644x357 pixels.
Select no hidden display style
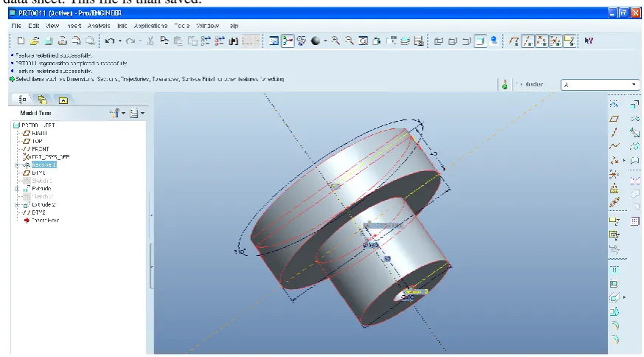pos(466,41)
